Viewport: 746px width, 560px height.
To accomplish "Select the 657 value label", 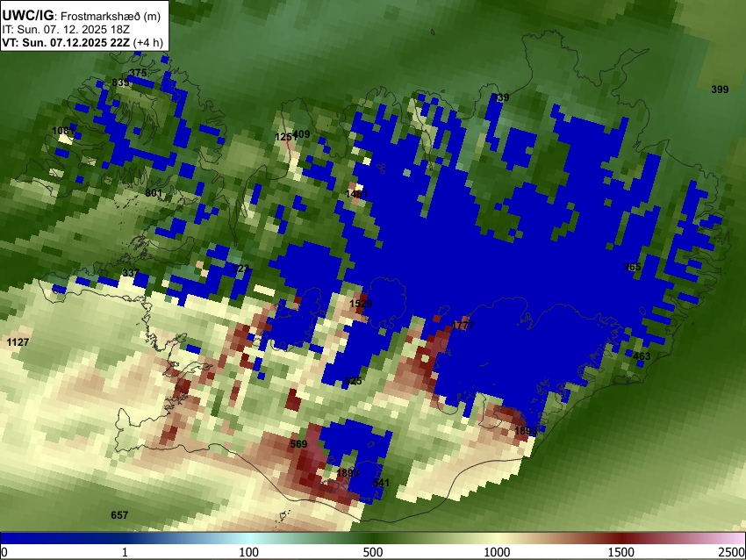I will (x=119, y=515).
